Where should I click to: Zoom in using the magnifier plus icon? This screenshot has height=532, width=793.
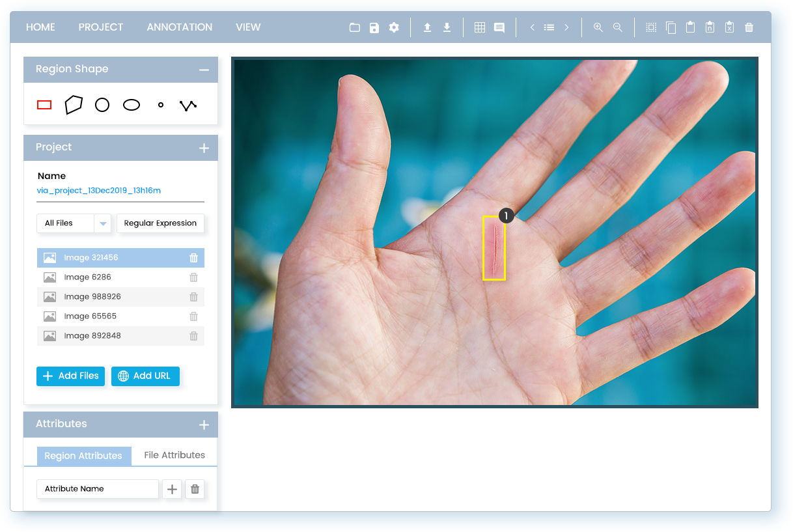tap(598, 27)
